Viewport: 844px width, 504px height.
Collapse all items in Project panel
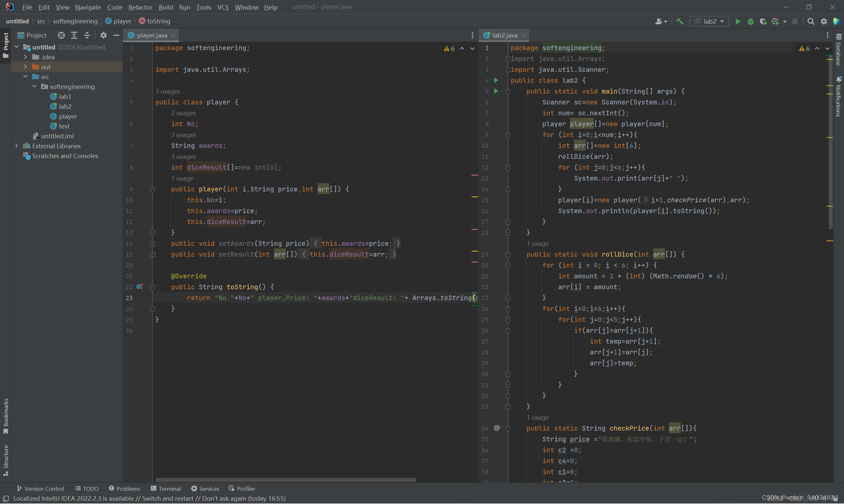pyautogui.click(x=87, y=35)
